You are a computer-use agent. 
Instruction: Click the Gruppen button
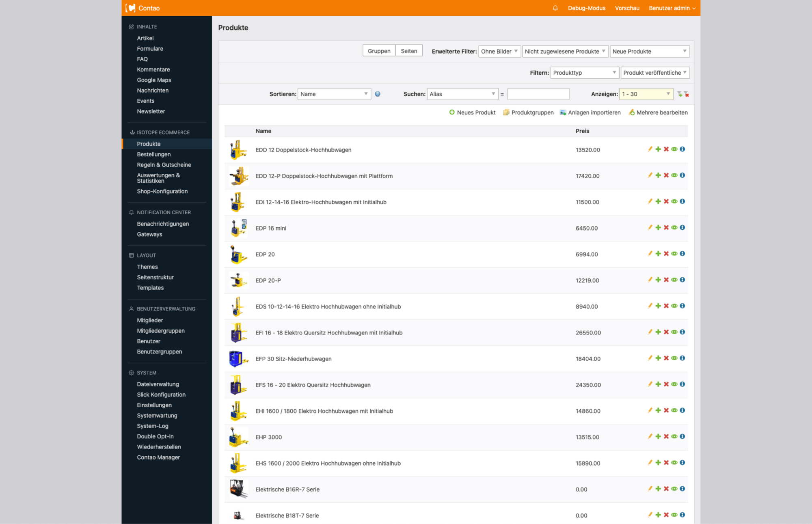click(x=379, y=51)
